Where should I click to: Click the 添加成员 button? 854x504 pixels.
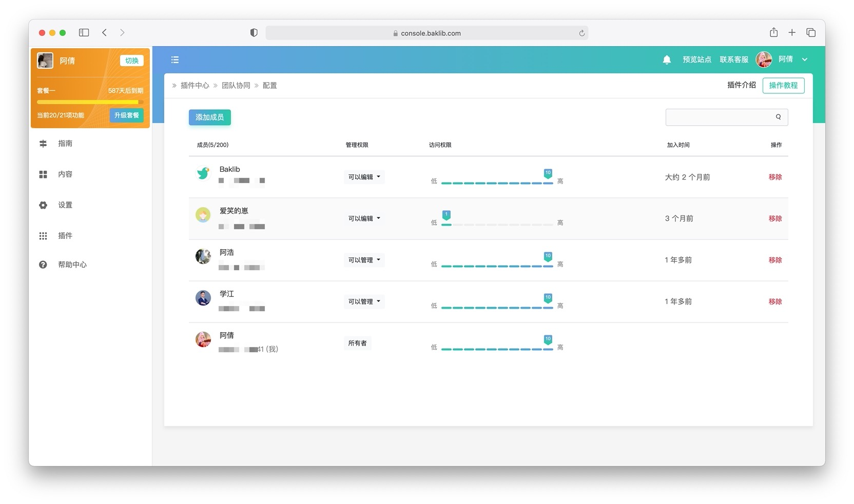click(x=210, y=117)
